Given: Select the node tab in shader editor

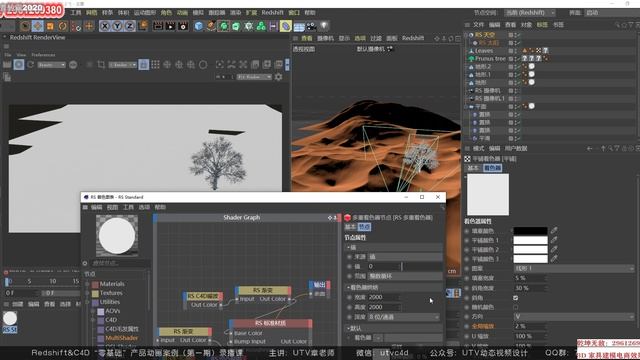Looking at the screenshot, I should (x=364, y=227).
